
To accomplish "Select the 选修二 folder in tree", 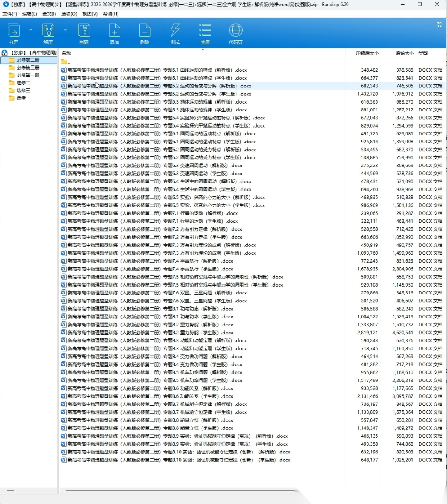I will (x=23, y=83).
